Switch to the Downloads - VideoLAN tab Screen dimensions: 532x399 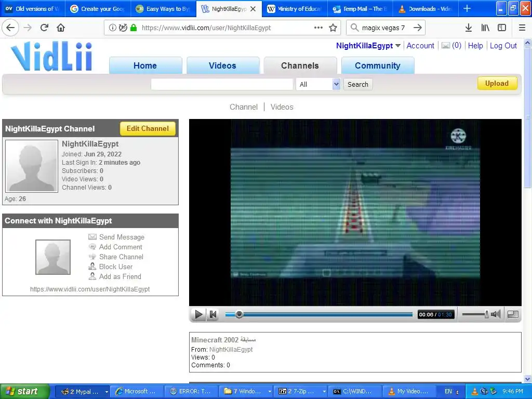tap(425, 9)
